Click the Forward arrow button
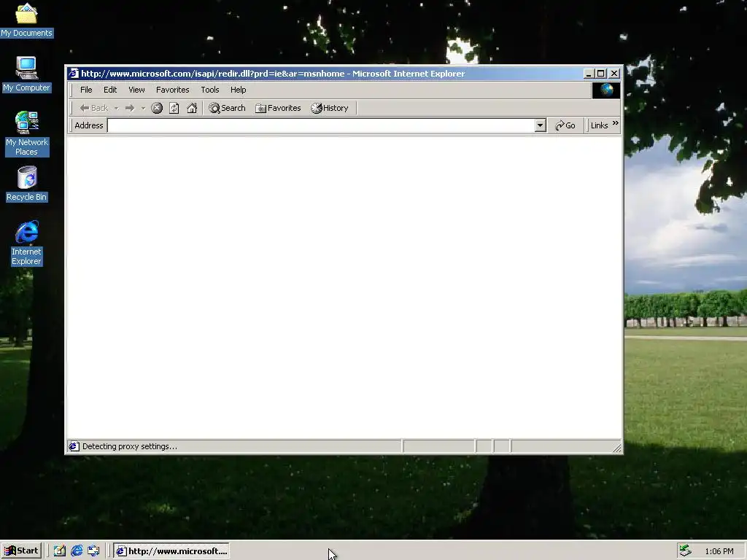Image resolution: width=747 pixels, height=560 pixels. tap(130, 108)
